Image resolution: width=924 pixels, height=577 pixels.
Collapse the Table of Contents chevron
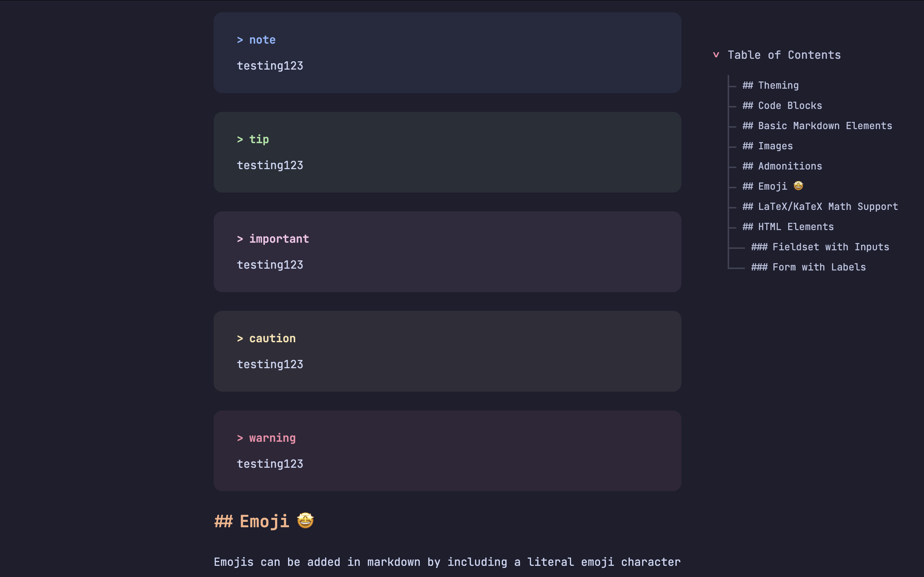pos(716,55)
